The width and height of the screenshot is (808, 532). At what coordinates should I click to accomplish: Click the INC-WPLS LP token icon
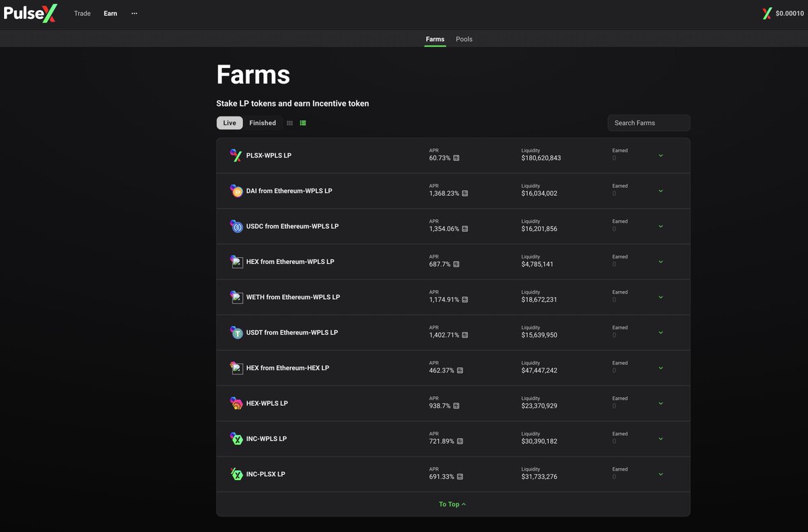click(x=236, y=438)
